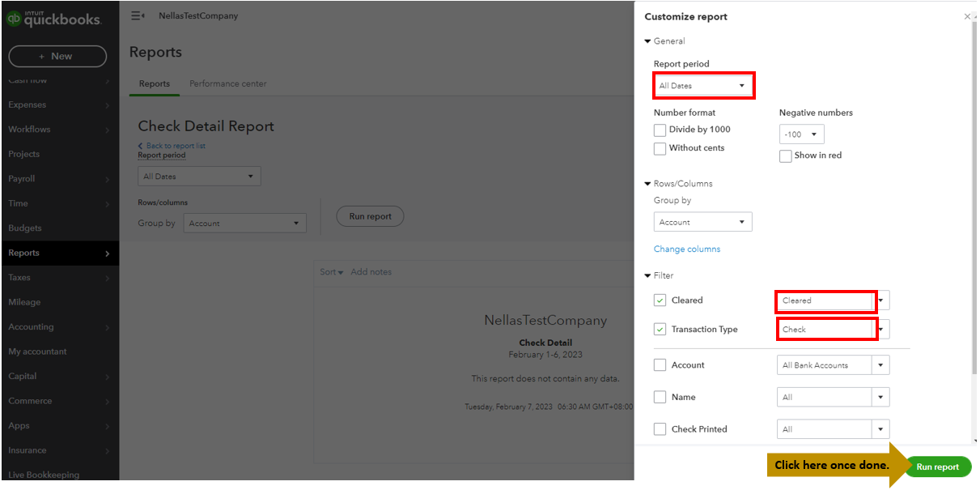980x490 pixels.
Task: Click the Check Detail Report heading
Action: (x=206, y=126)
